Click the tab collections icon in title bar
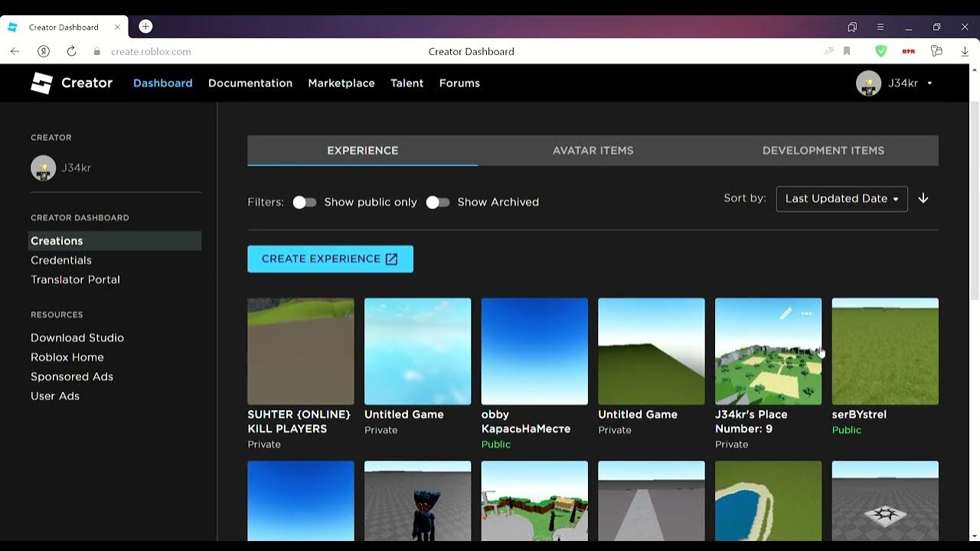The width and height of the screenshot is (980, 551). pyautogui.click(x=852, y=27)
